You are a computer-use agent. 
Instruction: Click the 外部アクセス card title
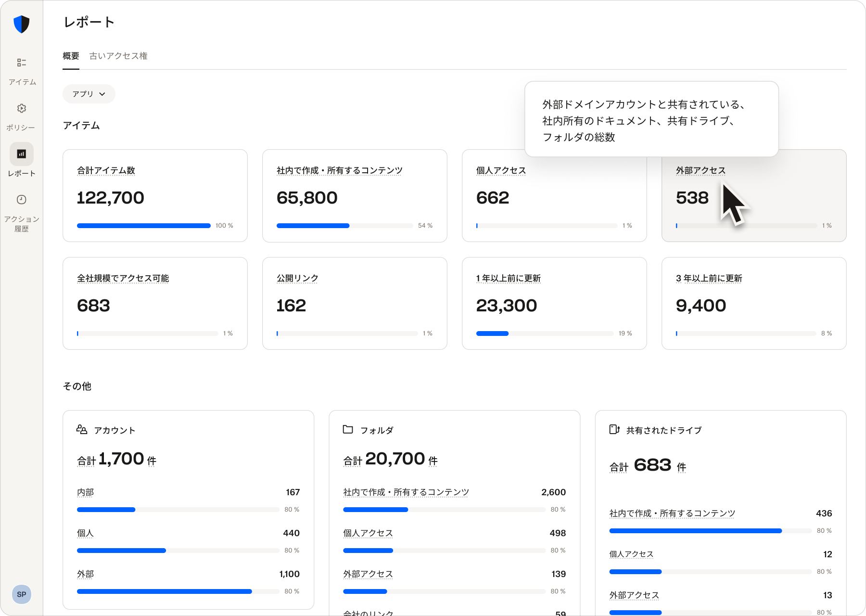700,170
